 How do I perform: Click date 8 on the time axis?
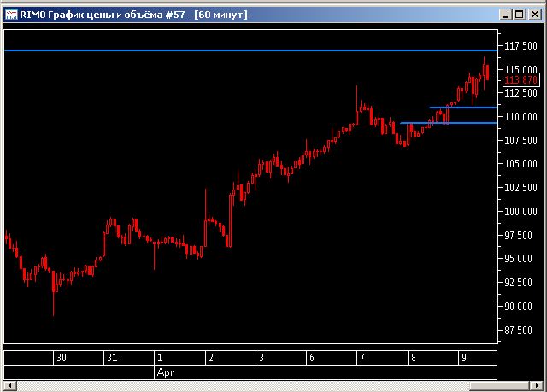[414, 358]
